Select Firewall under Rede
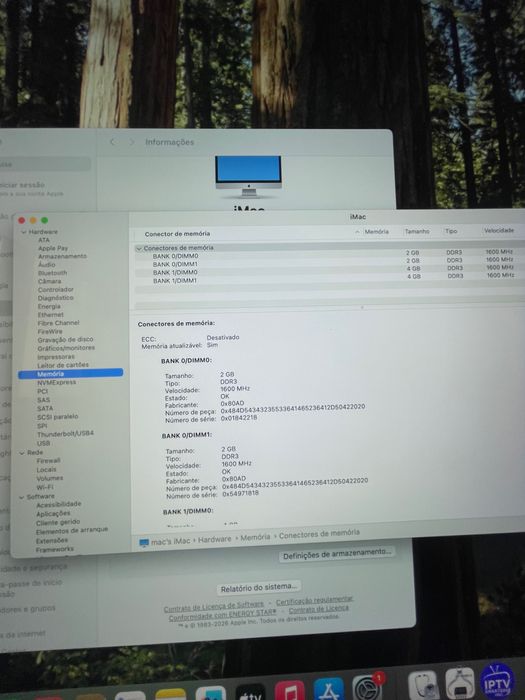The image size is (525, 700). click(48, 461)
